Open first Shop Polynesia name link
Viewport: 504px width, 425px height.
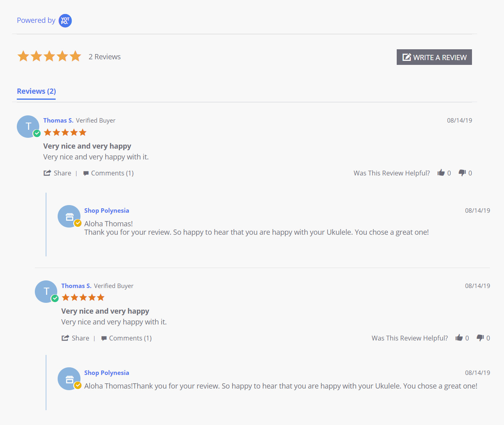(x=107, y=210)
